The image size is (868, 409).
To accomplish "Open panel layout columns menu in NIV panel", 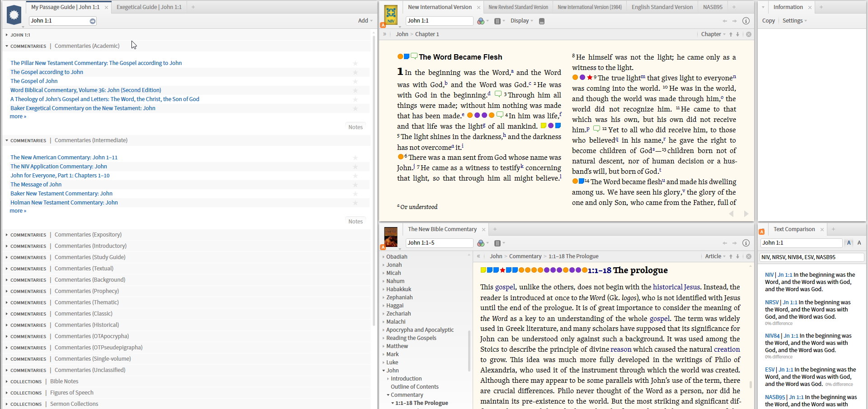I will tap(498, 21).
